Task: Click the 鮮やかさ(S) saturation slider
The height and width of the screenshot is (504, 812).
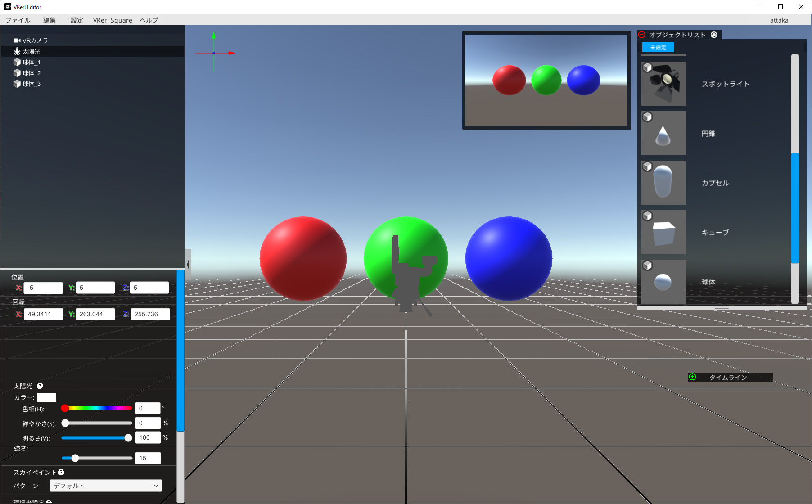Action: tap(97, 423)
